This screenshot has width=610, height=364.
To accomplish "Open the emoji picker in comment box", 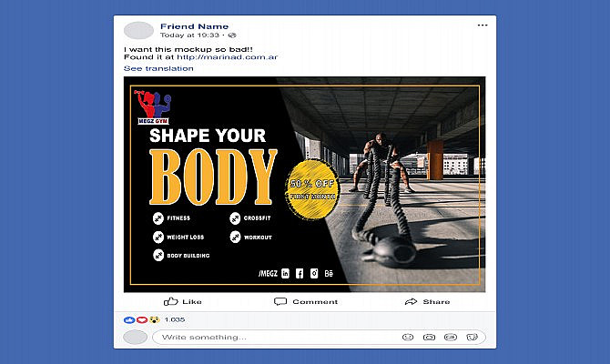I will pos(408,338).
